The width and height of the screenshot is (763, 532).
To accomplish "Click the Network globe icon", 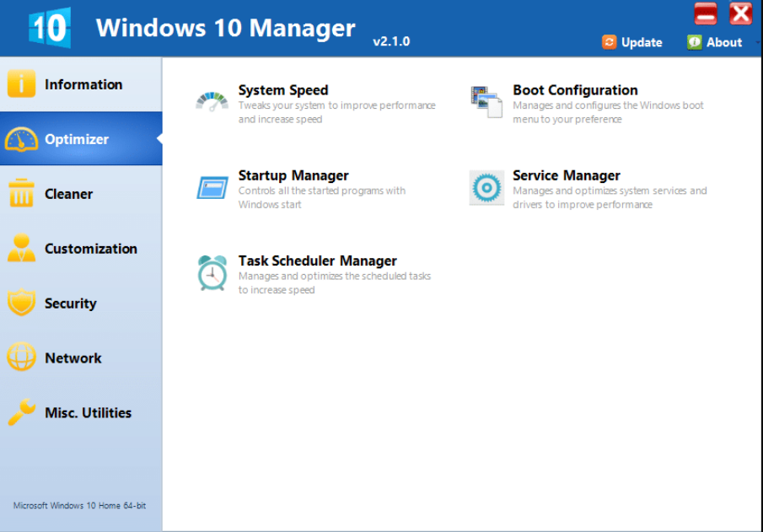I will (x=22, y=357).
